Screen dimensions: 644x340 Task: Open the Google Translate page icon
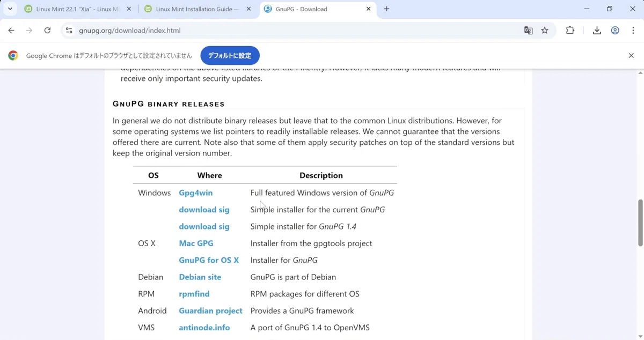[x=529, y=31]
